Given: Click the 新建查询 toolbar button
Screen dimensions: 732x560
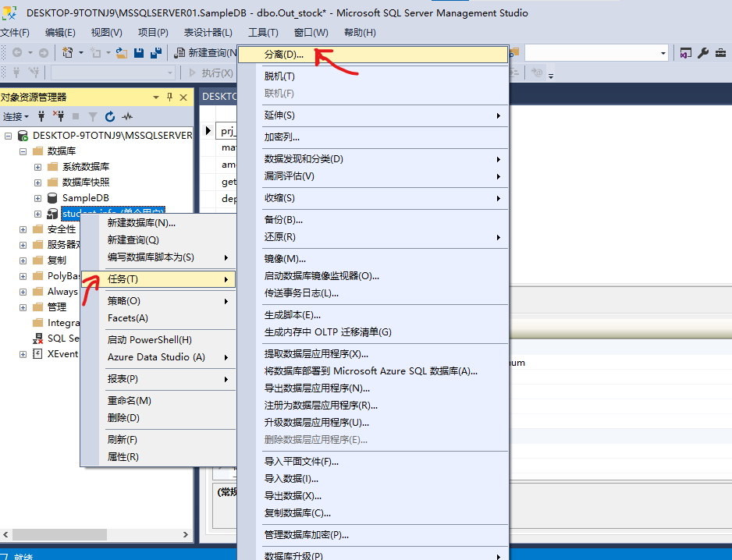Looking at the screenshot, I should point(205,53).
